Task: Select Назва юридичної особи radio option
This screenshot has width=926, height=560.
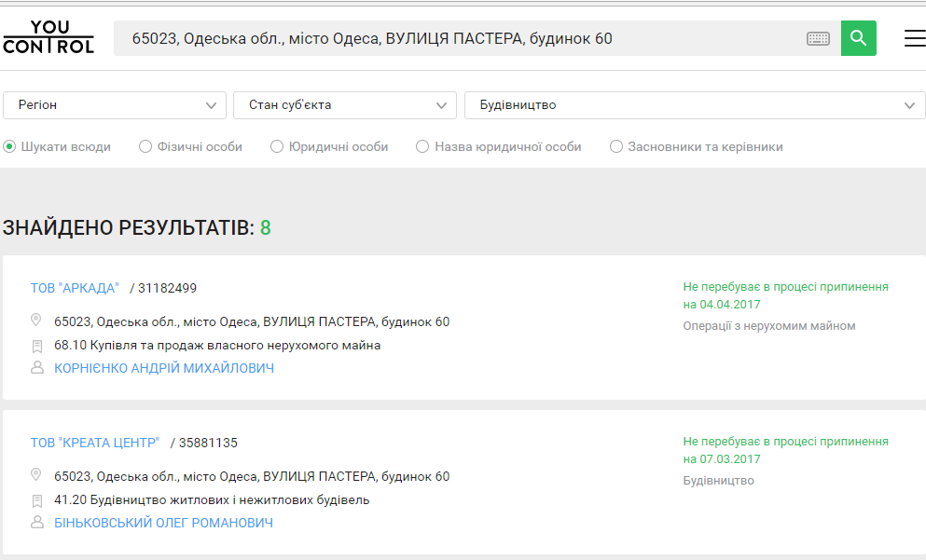Action: (x=422, y=146)
